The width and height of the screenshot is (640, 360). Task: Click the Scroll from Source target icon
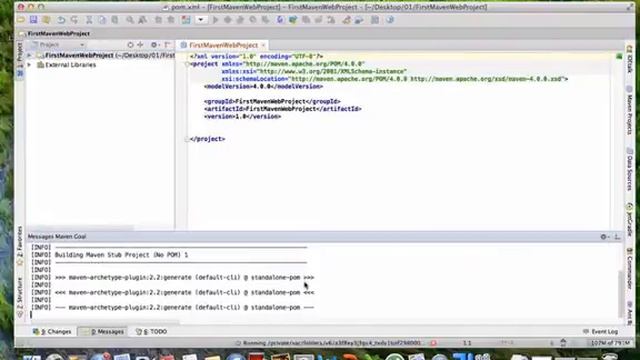click(130, 45)
